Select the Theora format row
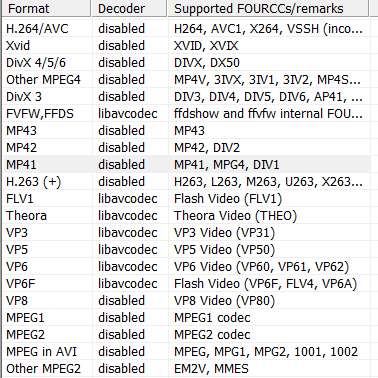 [x=186, y=216]
